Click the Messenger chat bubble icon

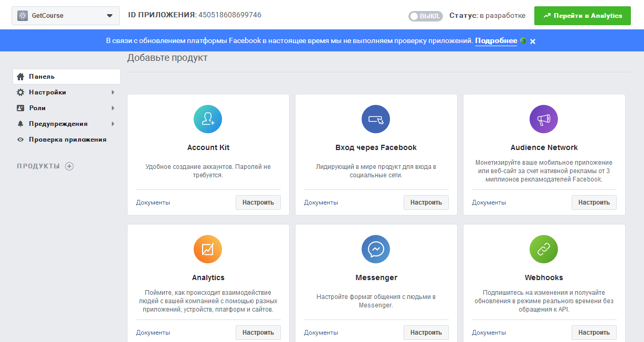click(376, 249)
